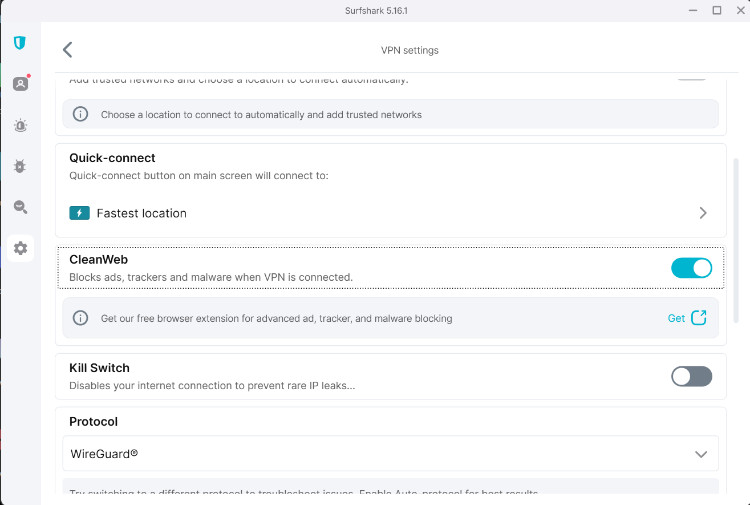Click the Fastest location lightning icon
The width and height of the screenshot is (750, 505).
[x=79, y=213]
